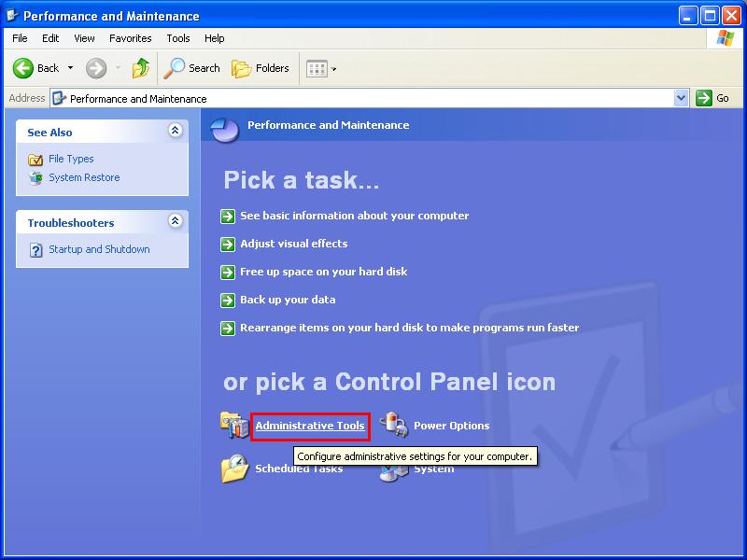Click the Troubleshooters panel header

pyautogui.click(x=102, y=222)
